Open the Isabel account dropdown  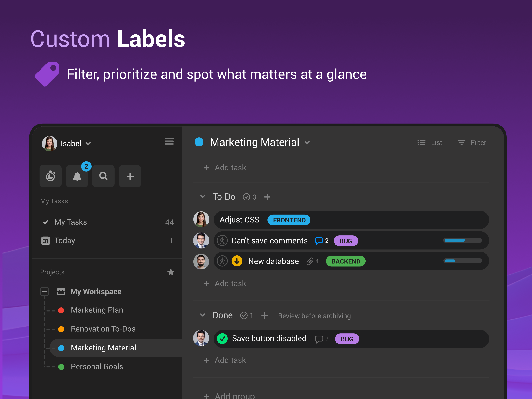(88, 144)
